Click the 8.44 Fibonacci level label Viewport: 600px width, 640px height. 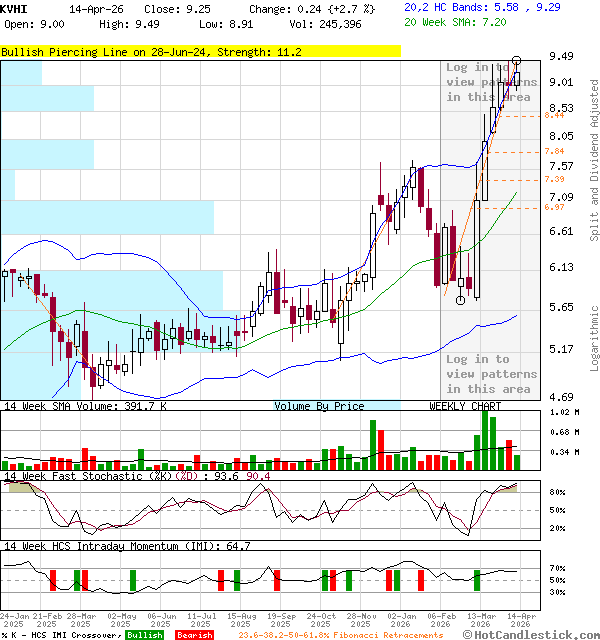click(x=555, y=115)
